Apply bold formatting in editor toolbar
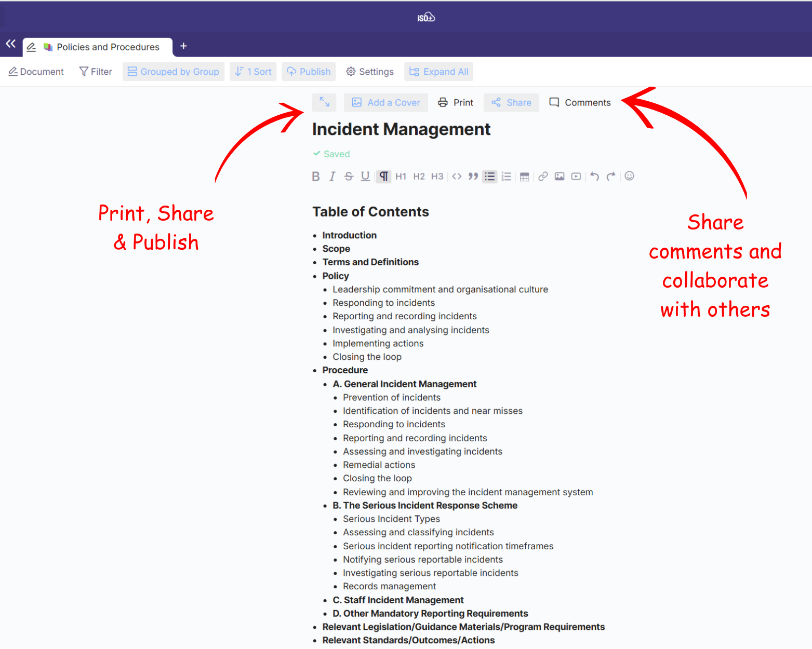812x649 pixels. [x=315, y=177]
